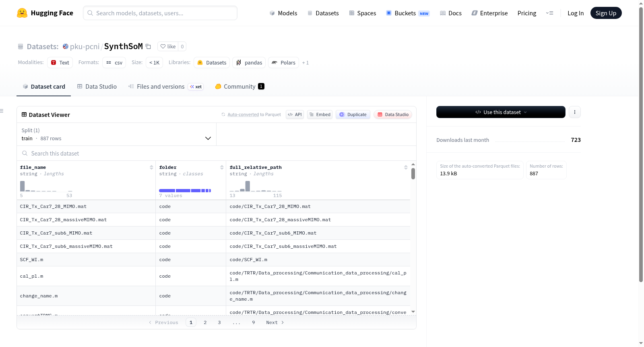
Task: Focus the main search models field
Action: [x=160, y=13]
